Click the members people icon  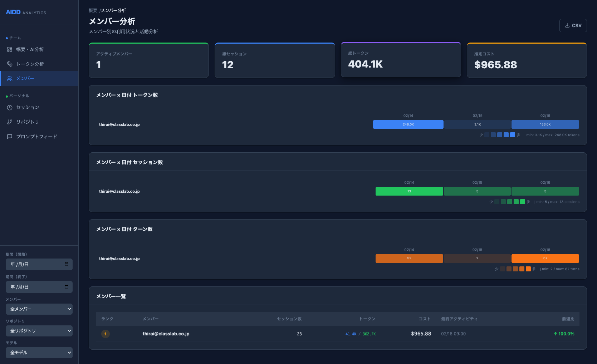point(10,79)
